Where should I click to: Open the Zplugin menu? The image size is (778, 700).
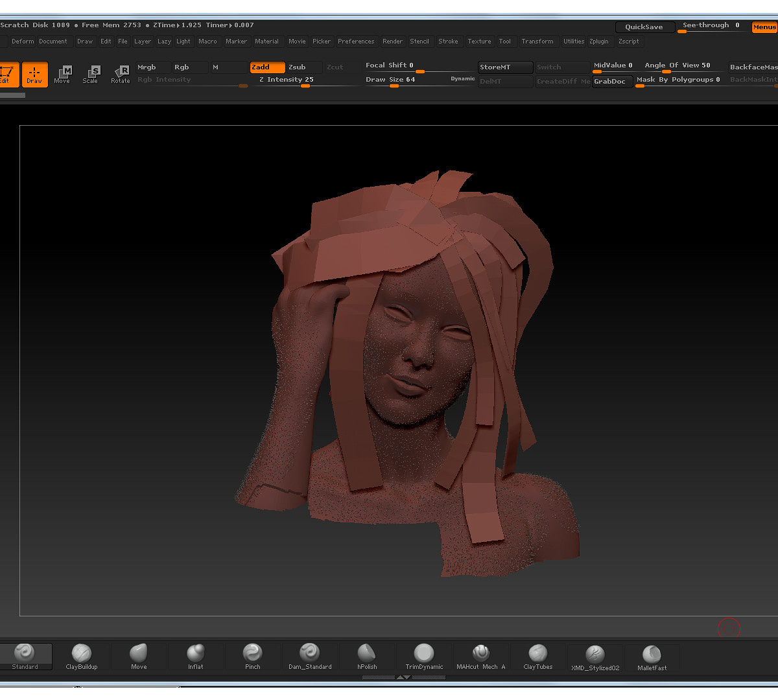pos(599,41)
